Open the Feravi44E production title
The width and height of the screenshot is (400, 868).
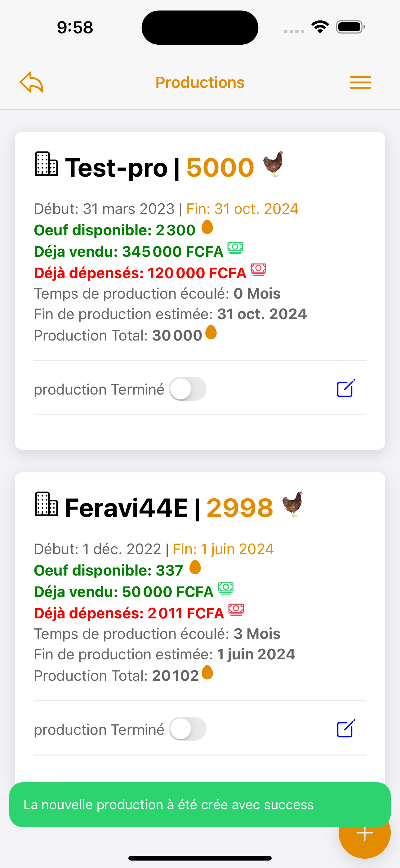pyautogui.click(x=126, y=508)
